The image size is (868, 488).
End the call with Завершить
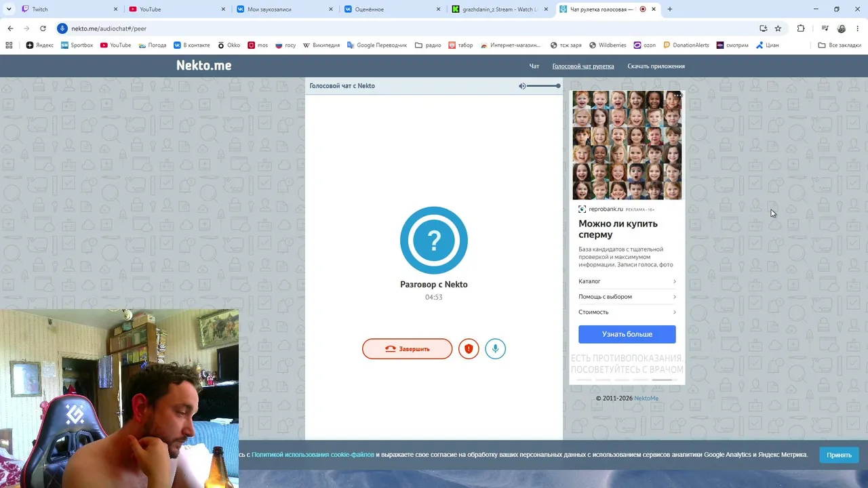coord(407,349)
